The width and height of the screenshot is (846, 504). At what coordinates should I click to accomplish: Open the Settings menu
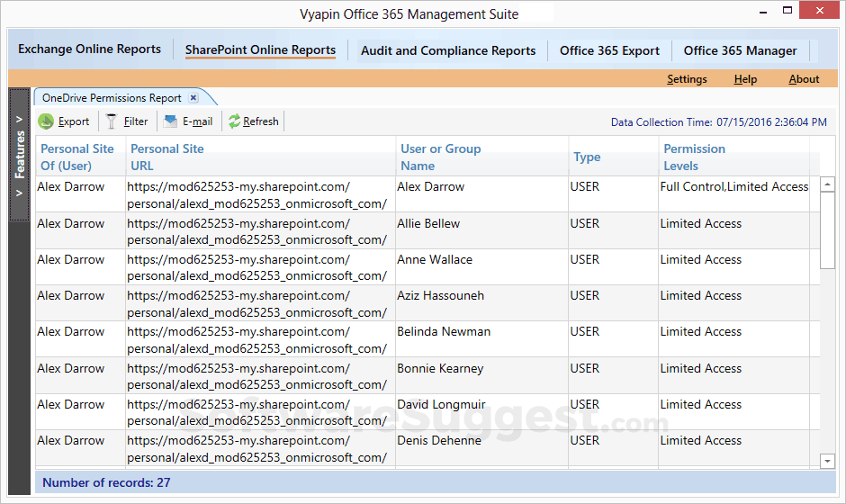(x=687, y=79)
